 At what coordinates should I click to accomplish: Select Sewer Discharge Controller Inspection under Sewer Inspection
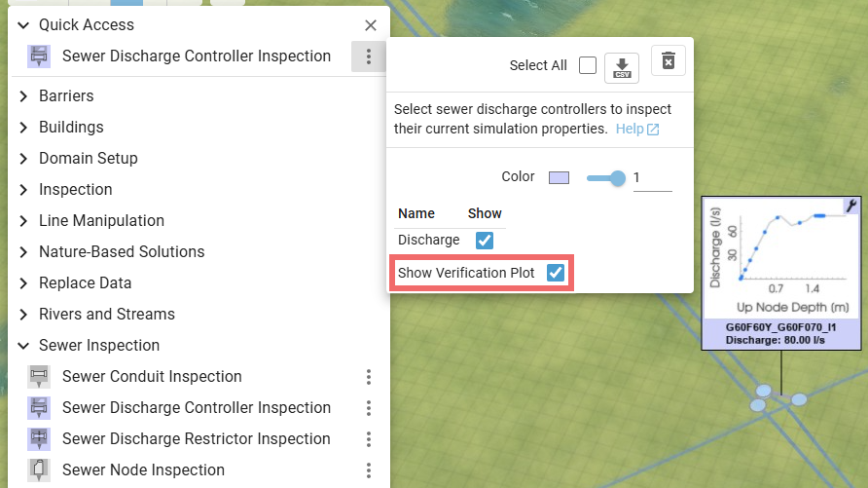196,408
